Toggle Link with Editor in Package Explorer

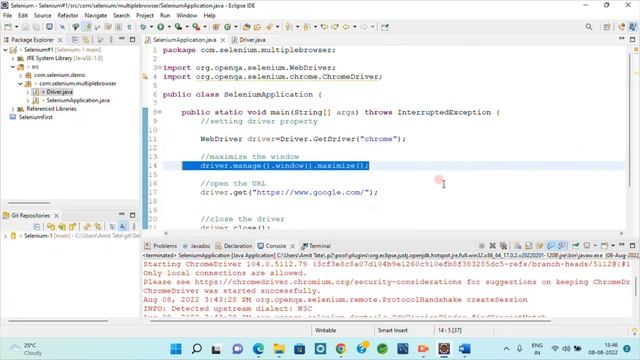(86, 40)
